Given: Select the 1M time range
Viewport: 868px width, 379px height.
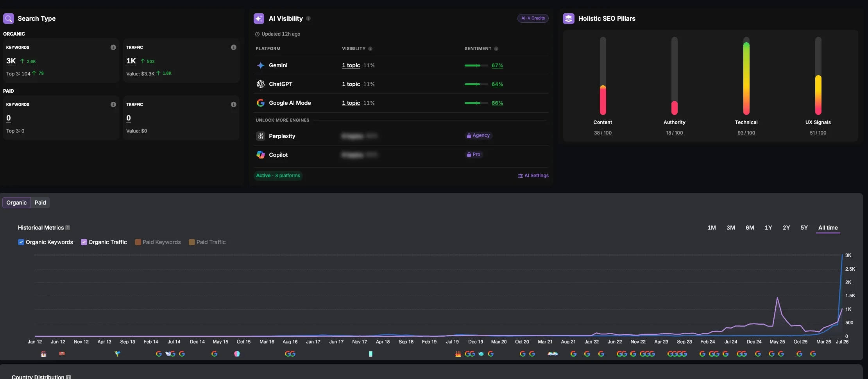Looking at the screenshot, I should pos(712,228).
